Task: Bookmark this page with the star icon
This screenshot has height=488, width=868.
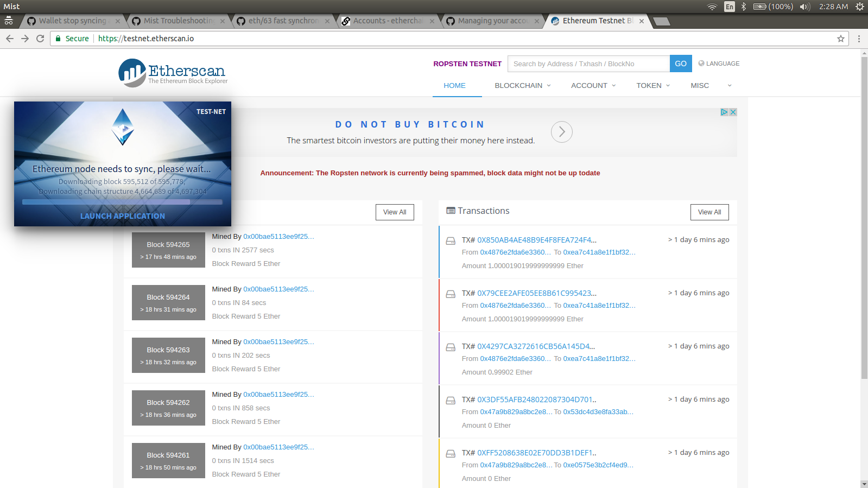Action: pyautogui.click(x=841, y=39)
